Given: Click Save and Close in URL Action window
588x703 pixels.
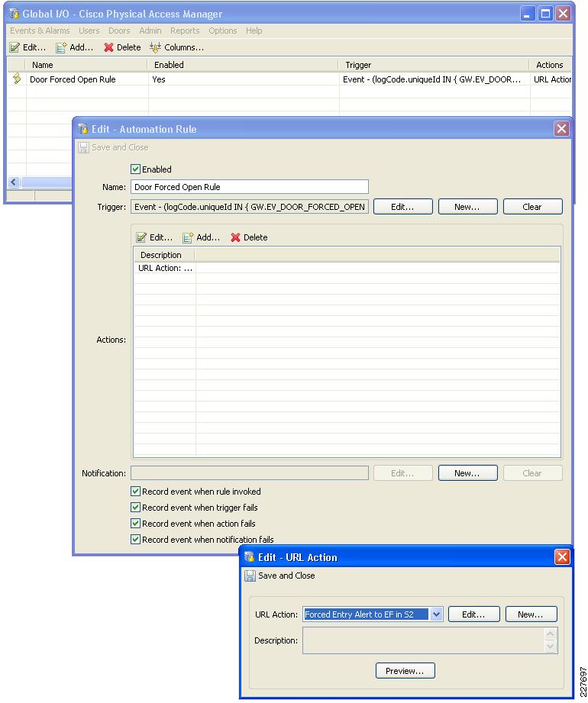Looking at the screenshot, I should tap(279, 576).
